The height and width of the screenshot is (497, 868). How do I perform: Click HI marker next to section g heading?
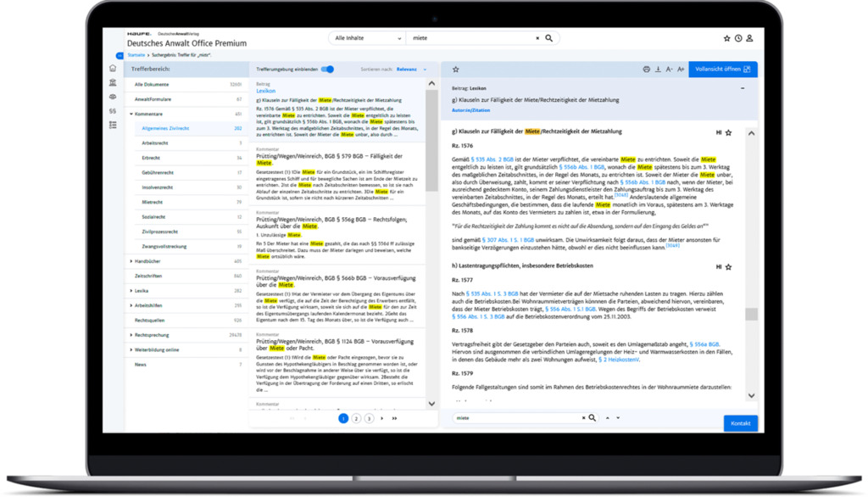pos(719,132)
